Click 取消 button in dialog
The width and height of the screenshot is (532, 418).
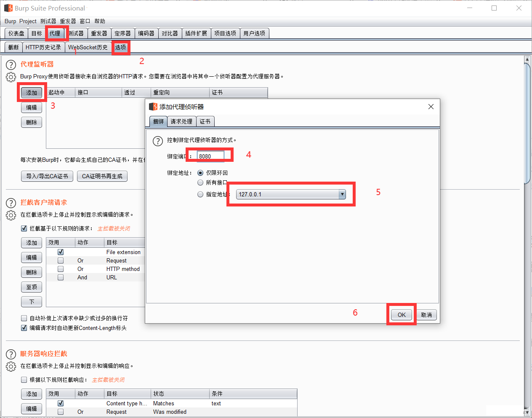point(426,315)
